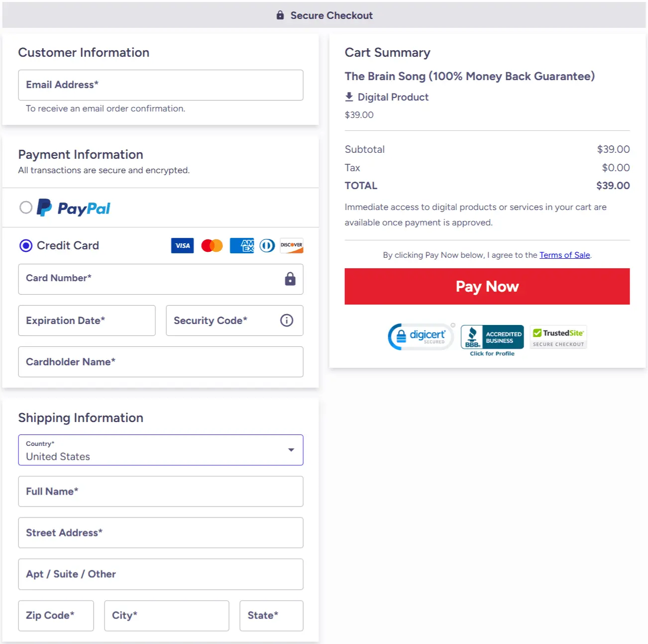Click the Email Address input field

point(160,85)
